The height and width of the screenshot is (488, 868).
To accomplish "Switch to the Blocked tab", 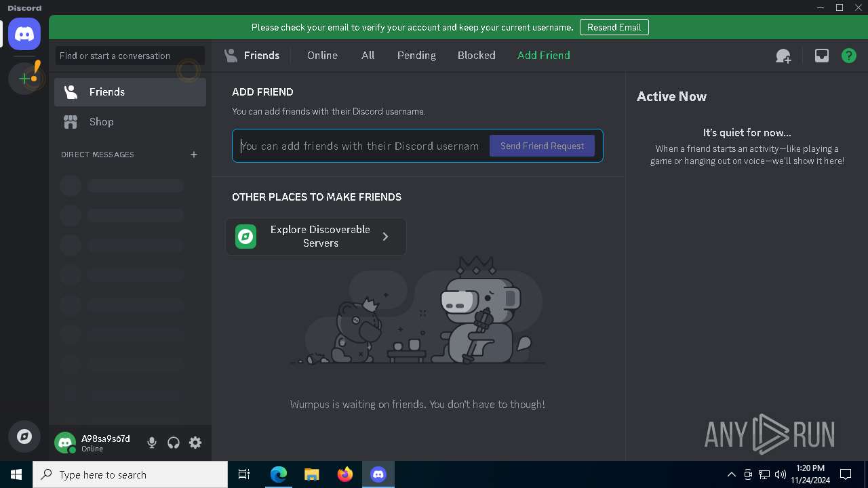I will [x=476, y=56].
